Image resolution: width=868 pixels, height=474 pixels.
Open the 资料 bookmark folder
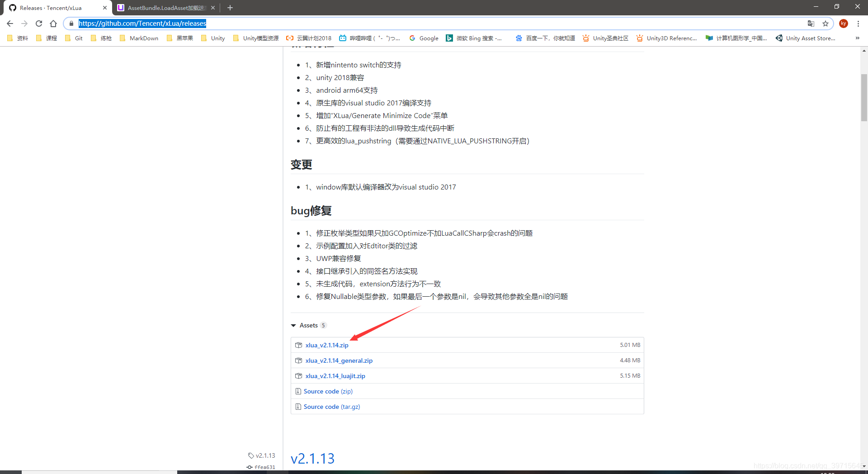pos(18,38)
